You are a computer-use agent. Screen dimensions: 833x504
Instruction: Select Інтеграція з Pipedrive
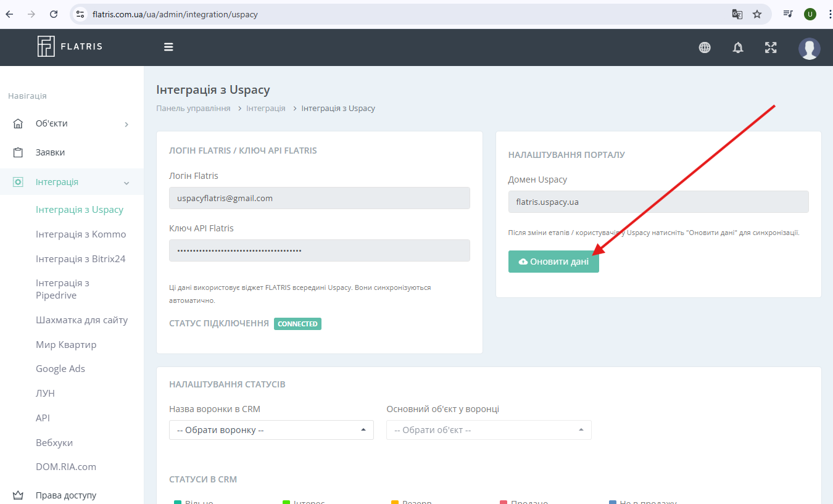click(x=62, y=289)
